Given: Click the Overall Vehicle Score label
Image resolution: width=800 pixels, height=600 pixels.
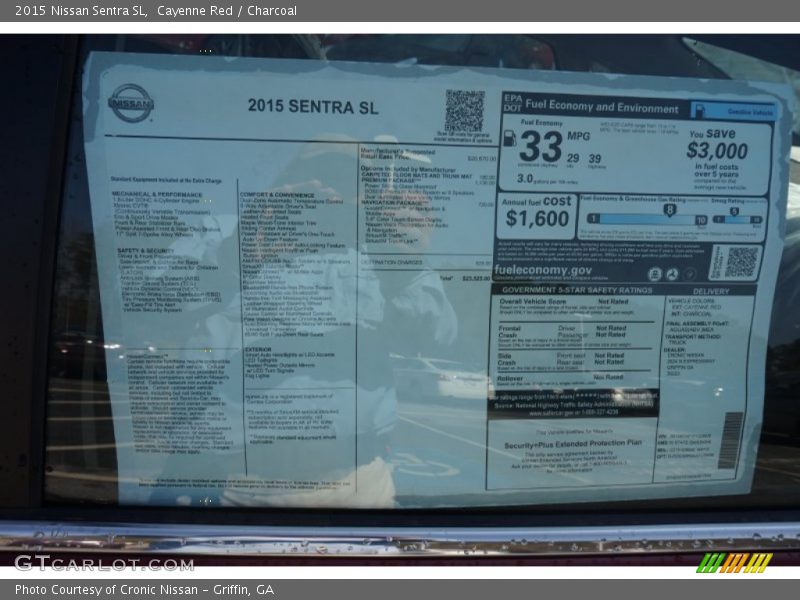Looking at the screenshot, I should (x=532, y=302).
